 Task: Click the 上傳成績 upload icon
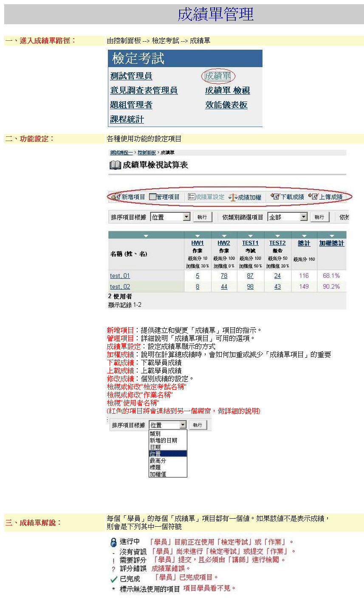point(313,196)
